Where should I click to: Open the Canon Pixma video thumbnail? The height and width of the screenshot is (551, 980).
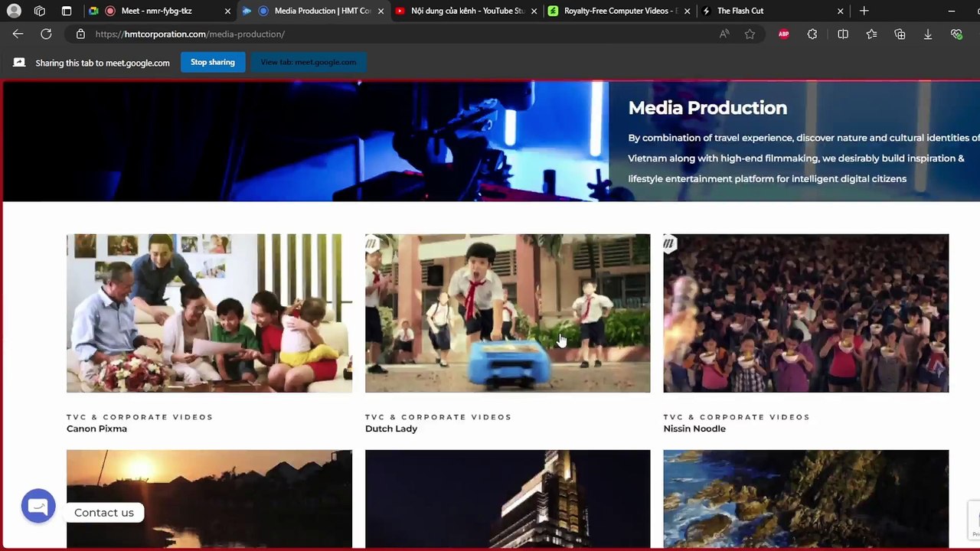coord(209,313)
